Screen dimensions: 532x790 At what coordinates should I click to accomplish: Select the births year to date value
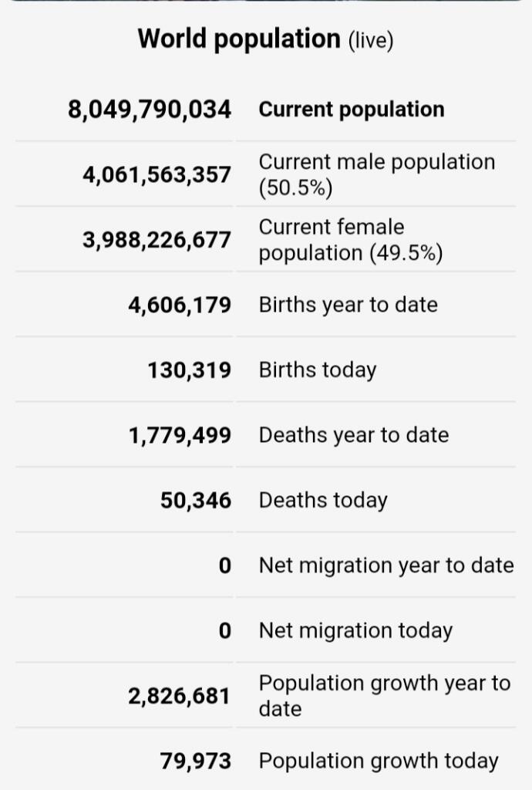[180, 305]
